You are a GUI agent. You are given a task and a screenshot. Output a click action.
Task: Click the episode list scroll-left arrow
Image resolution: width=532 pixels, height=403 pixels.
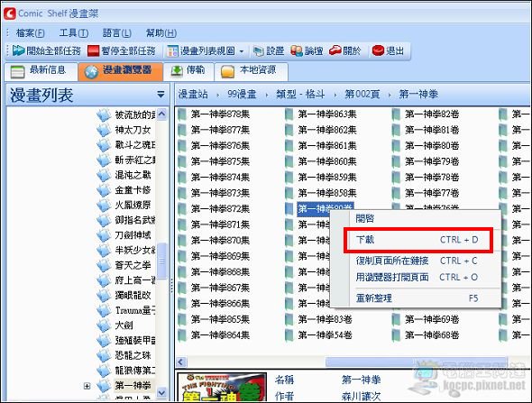[181, 362]
